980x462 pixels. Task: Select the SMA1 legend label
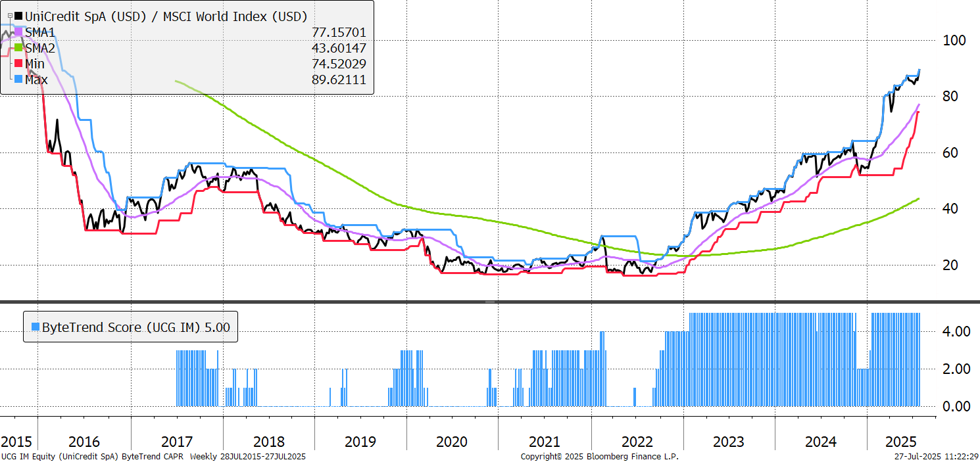[x=41, y=32]
